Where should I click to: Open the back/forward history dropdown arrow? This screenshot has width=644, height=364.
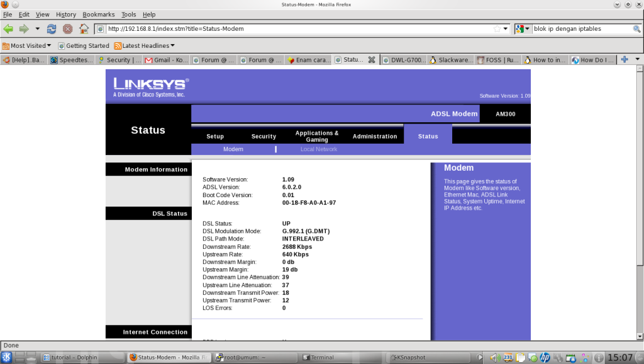37,29
